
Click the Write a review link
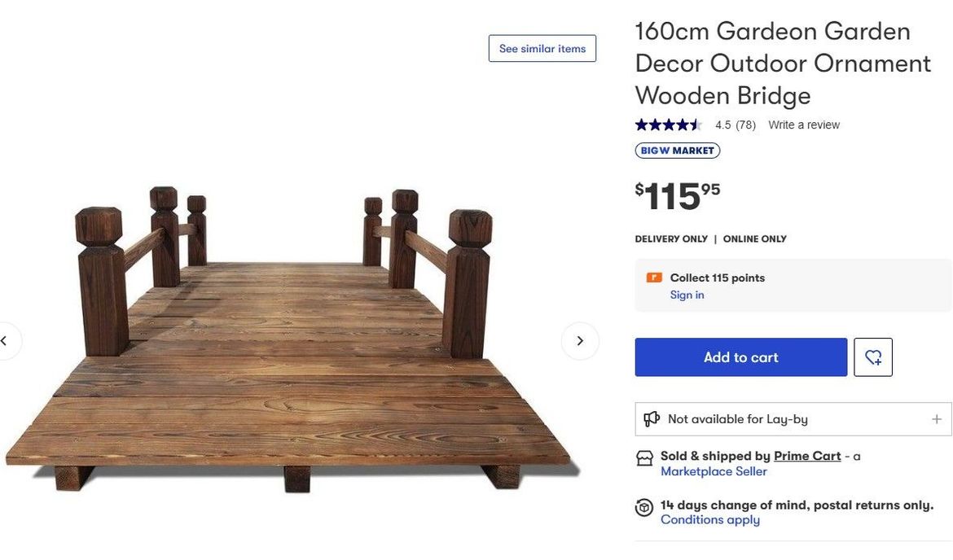click(804, 125)
